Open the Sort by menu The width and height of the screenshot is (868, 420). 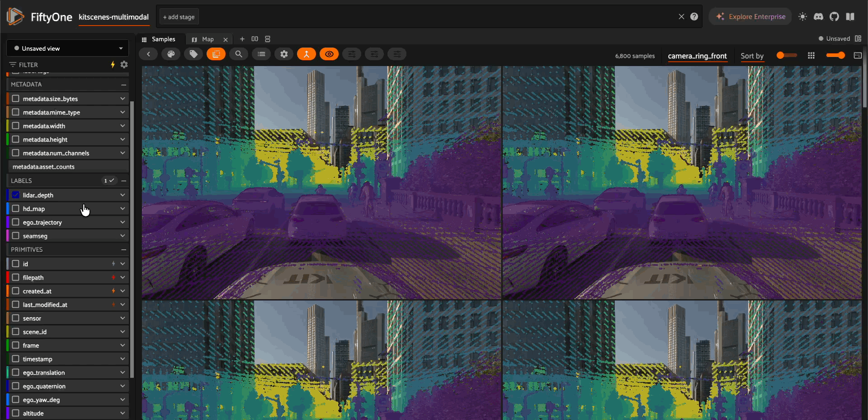click(x=752, y=56)
